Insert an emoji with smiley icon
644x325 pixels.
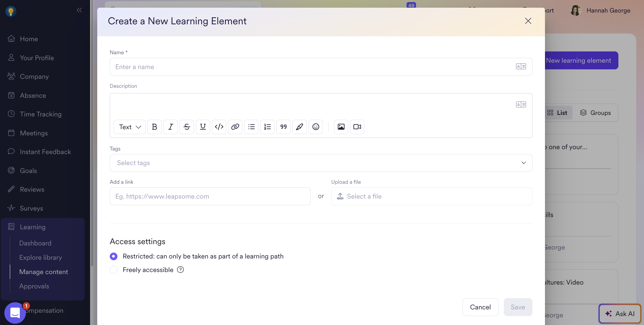tap(315, 127)
